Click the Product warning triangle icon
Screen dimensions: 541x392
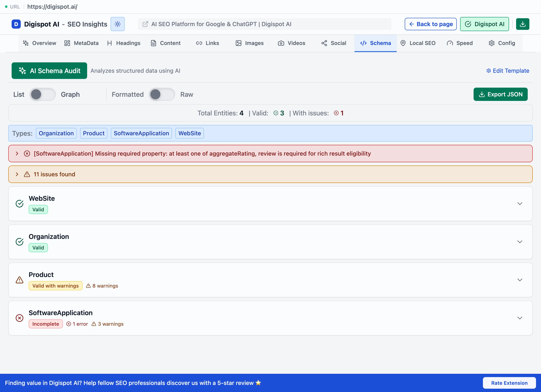pos(19,280)
